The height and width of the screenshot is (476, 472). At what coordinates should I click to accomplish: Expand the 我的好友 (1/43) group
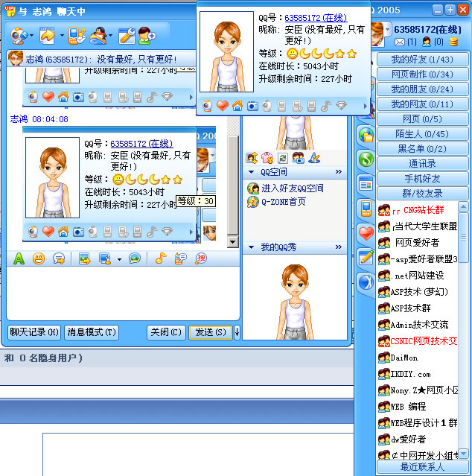pos(421,60)
